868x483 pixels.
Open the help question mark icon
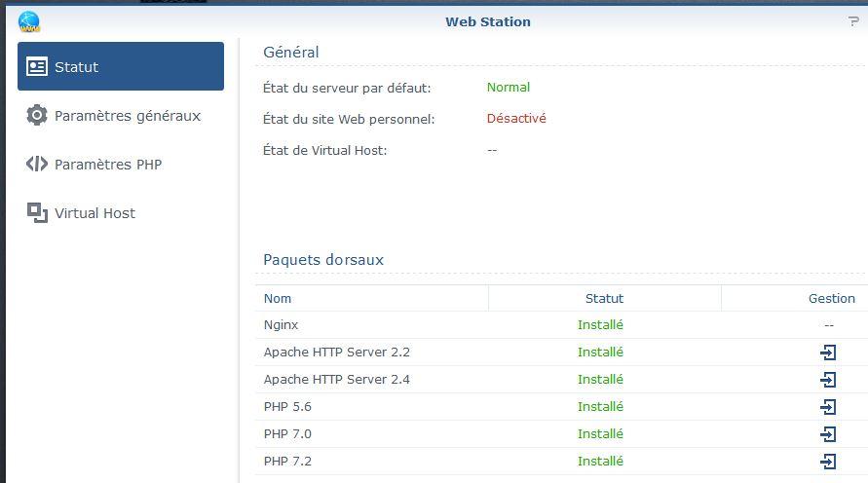[853, 21]
